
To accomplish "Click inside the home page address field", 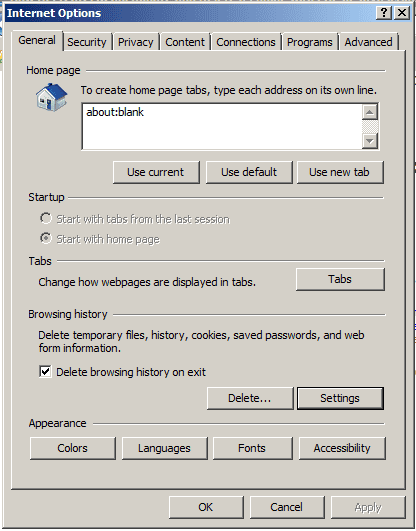I will tap(222, 126).
